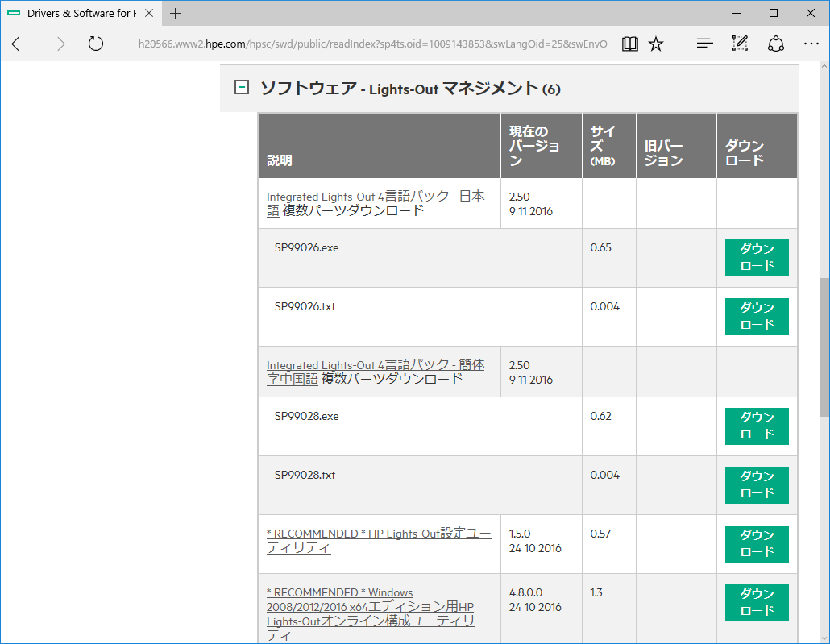Open the share icon in toolbar

pos(776,44)
